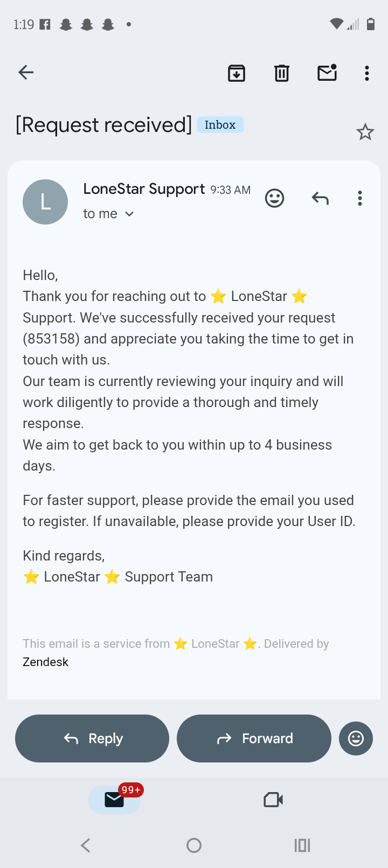This screenshot has width=388, height=868.
Task: Tap Android home navigation button
Action: pos(194,845)
